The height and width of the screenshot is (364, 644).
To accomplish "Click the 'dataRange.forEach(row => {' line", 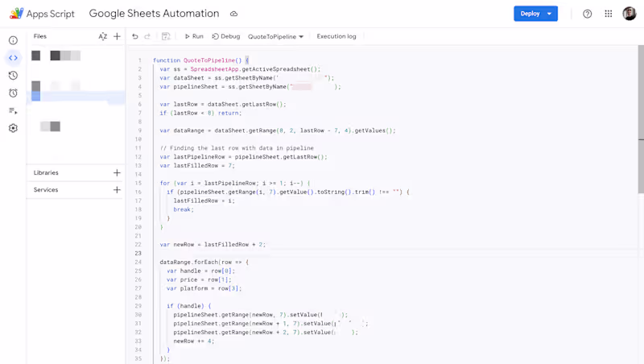I will coord(204,262).
